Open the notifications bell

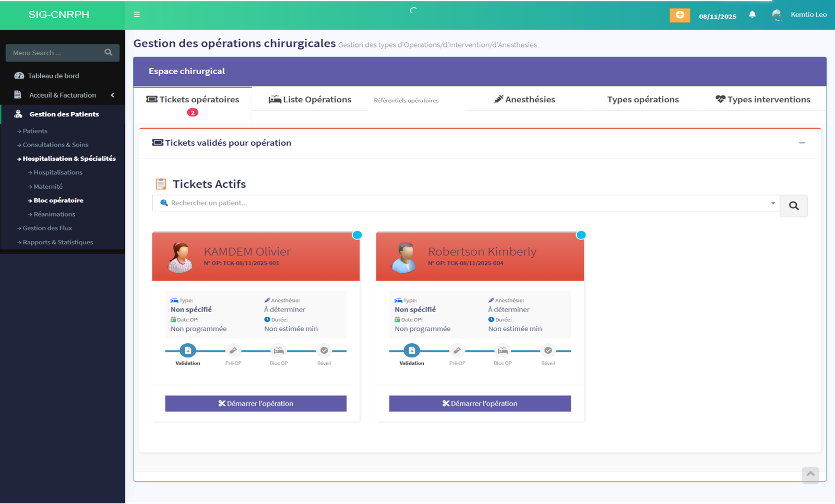click(x=752, y=15)
